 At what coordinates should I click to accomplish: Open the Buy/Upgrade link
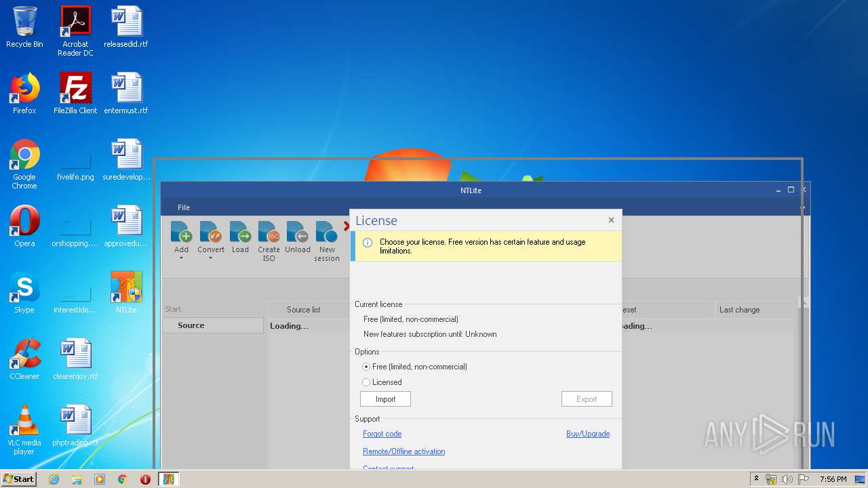[588, 434]
